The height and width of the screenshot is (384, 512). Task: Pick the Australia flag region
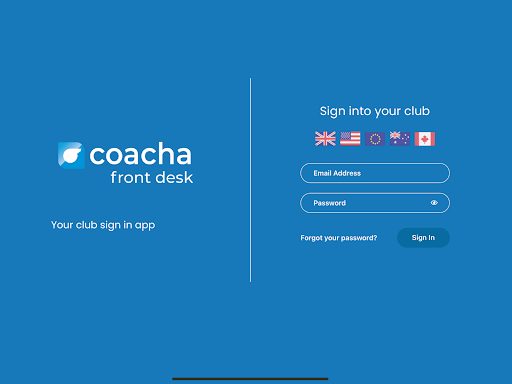pos(400,139)
